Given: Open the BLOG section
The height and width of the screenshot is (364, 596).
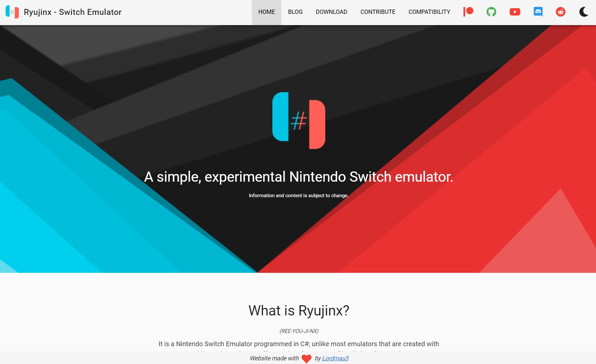Looking at the screenshot, I should pos(295,12).
